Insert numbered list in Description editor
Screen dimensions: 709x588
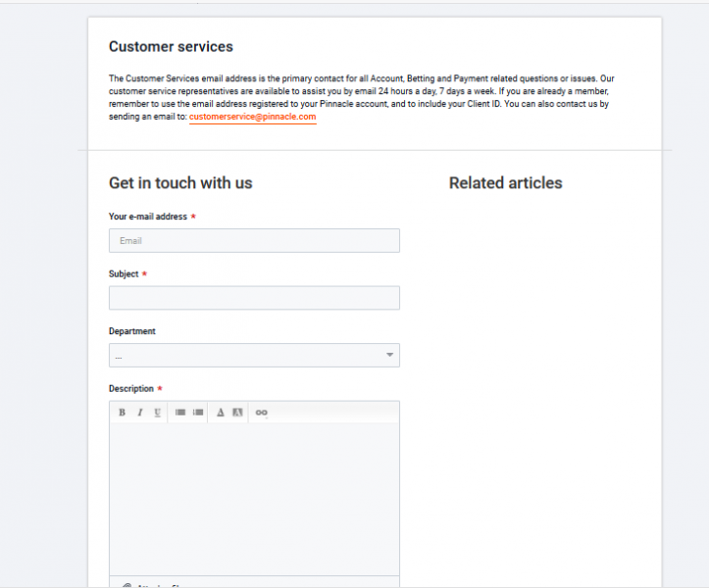[198, 413]
